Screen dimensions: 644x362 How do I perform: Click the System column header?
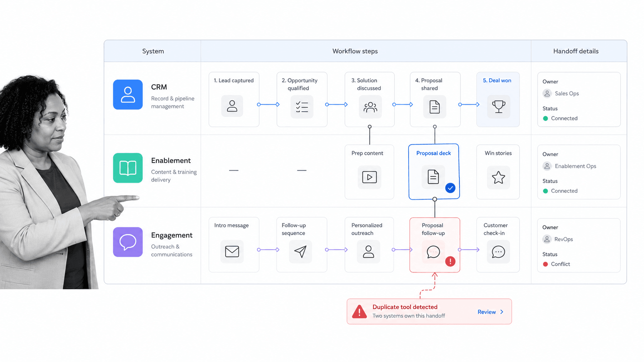click(153, 51)
